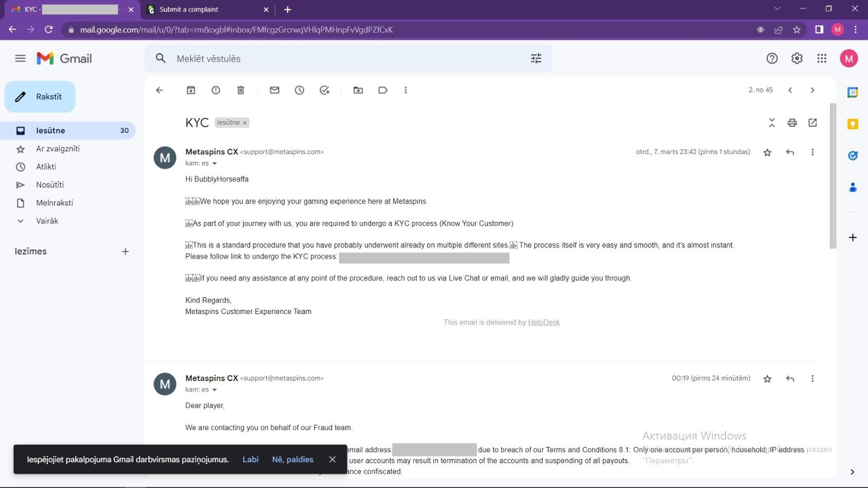Add the email to Tasks
Image resolution: width=868 pixels, height=488 pixels.
pyautogui.click(x=325, y=90)
